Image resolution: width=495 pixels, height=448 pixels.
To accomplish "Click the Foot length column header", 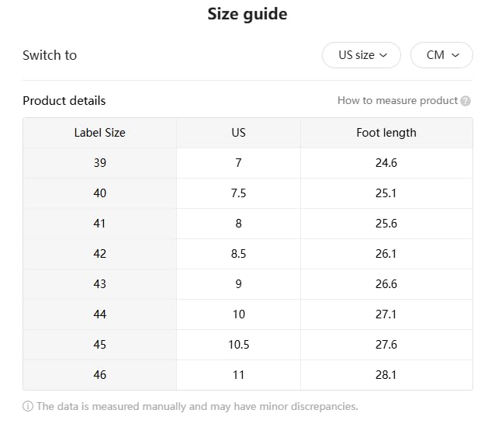I will [386, 133].
